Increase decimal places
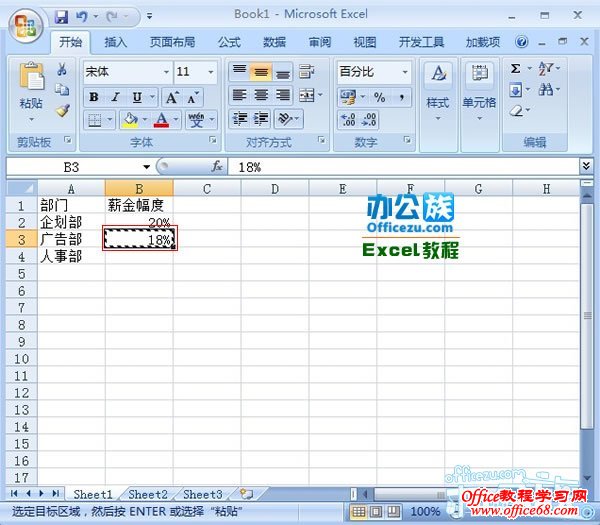 (348, 119)
